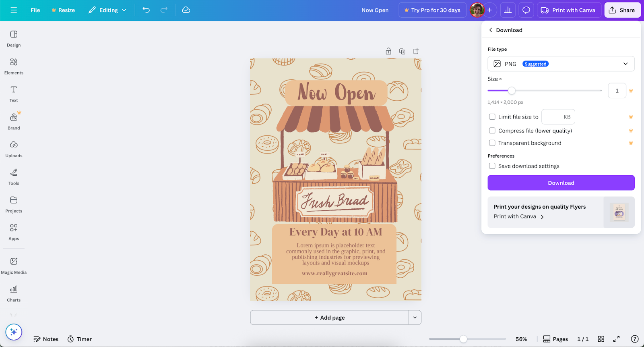Viewport: 644px width, 347px height.
Task: Open grid view of pages
Action: point(601,339)
